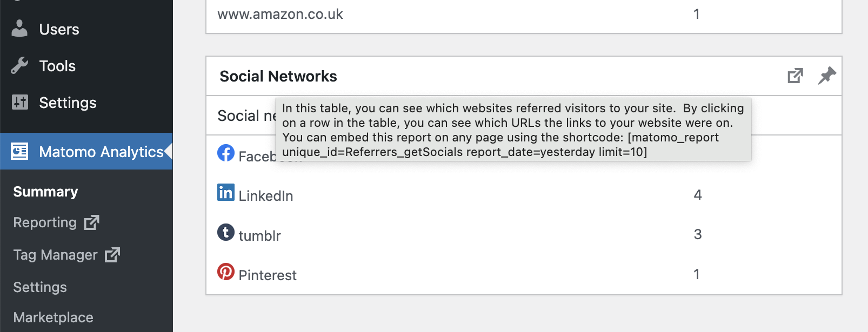Click the Facebook logo icon
This screenshot has width=868, height=332.
(226, 153)
